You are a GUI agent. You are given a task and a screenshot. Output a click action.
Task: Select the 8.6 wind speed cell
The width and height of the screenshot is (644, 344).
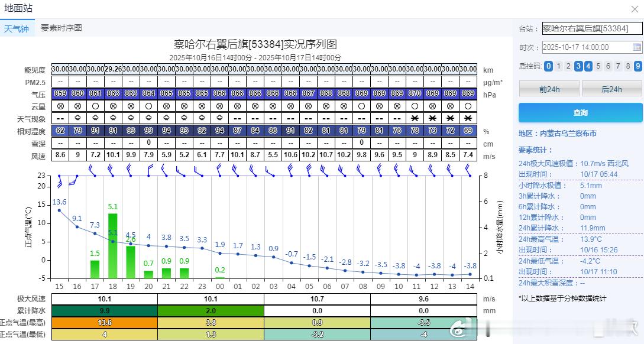pos(60,155)
